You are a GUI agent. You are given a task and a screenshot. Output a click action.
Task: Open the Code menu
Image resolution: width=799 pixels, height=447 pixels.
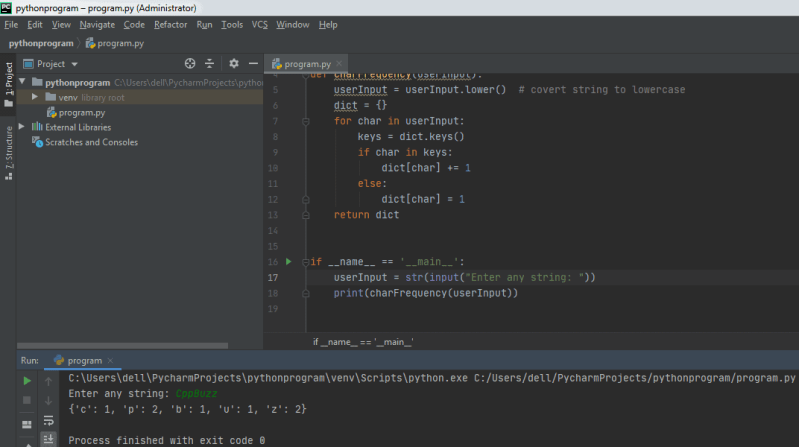134,24
